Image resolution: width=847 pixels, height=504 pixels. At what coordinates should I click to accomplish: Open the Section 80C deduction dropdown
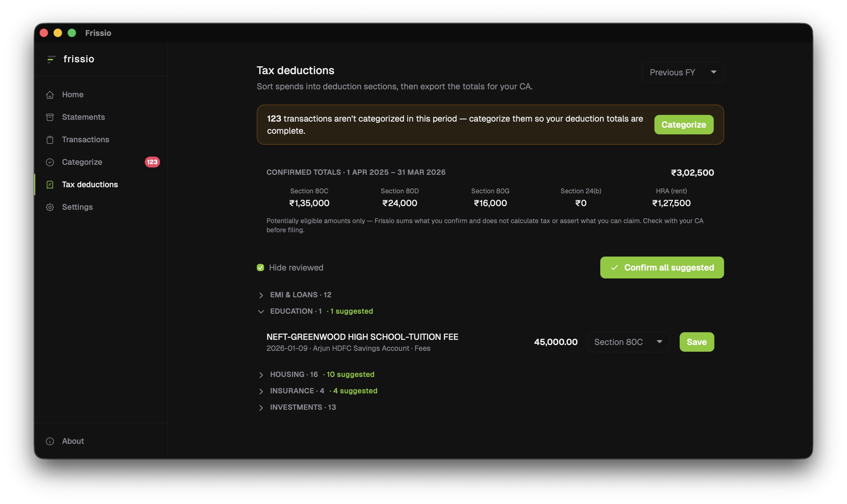click(629, 342)
